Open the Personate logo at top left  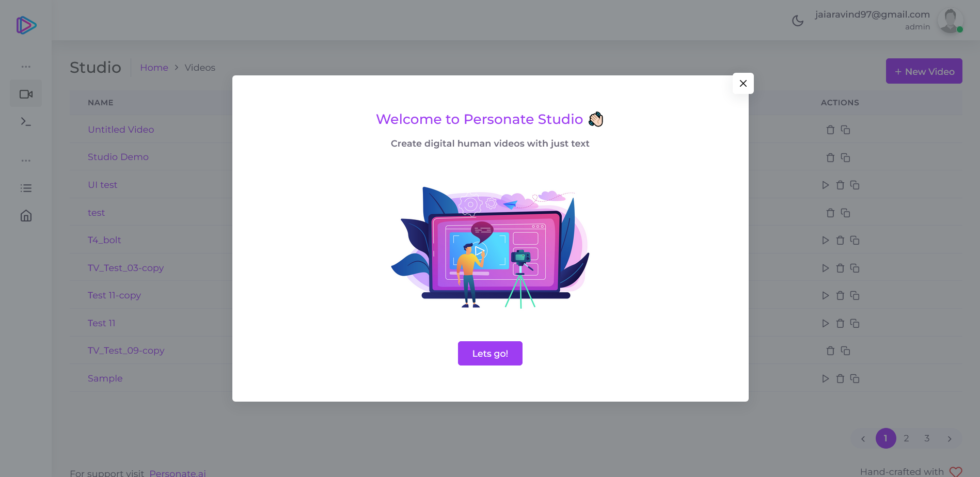[x=26, y=24]
